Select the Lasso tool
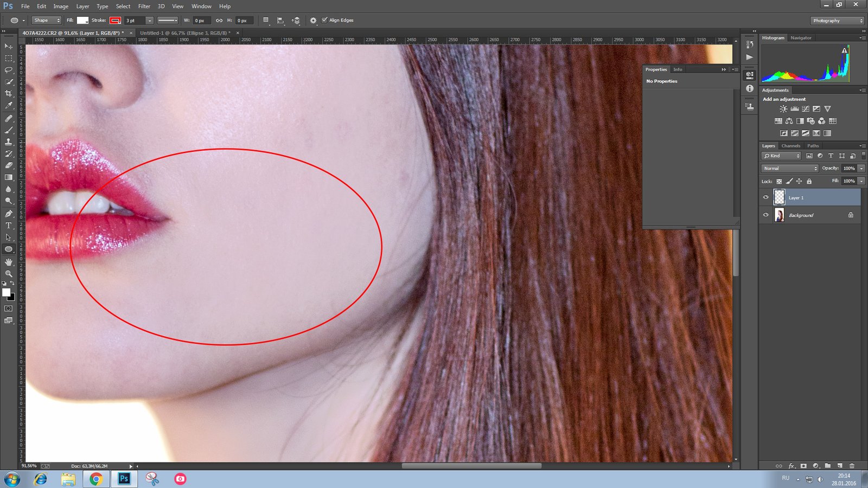Screen dimensions: 868x488 coord(9,70)
